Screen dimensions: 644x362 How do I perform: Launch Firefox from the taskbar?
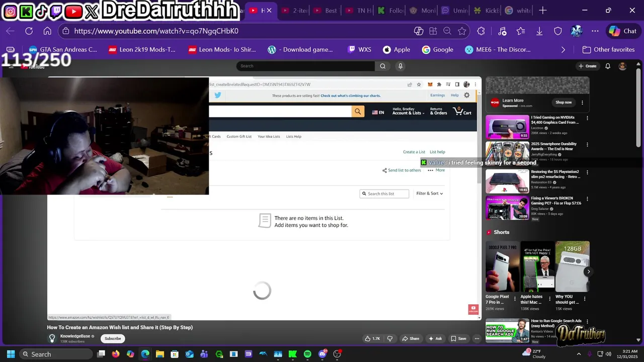[116, 354]
